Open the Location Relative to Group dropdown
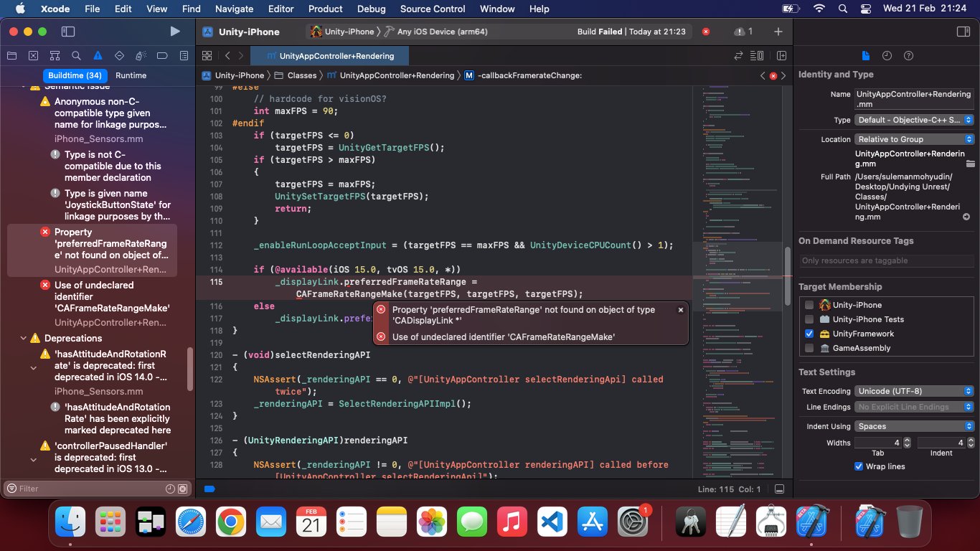980x551 pixels. click(x=914, y=139)
